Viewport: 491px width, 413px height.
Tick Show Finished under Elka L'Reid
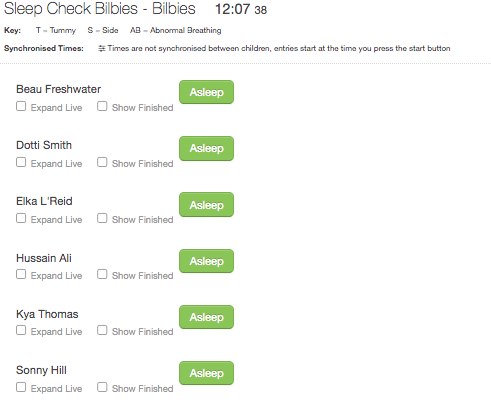point(102,218)
